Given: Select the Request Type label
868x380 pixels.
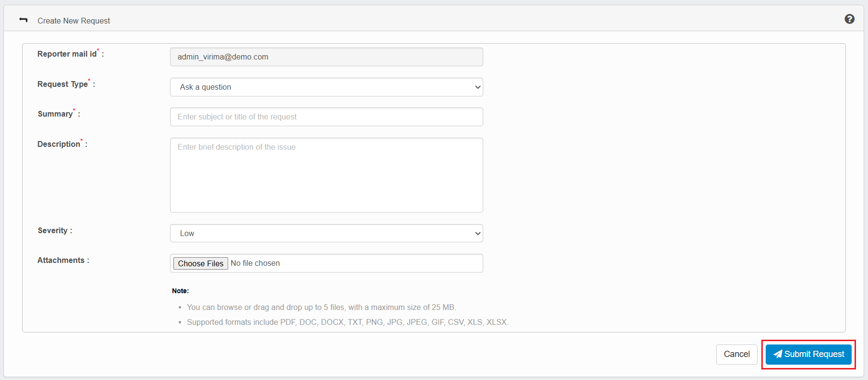Looking at the screenshot, I should [x=62, y=84].
